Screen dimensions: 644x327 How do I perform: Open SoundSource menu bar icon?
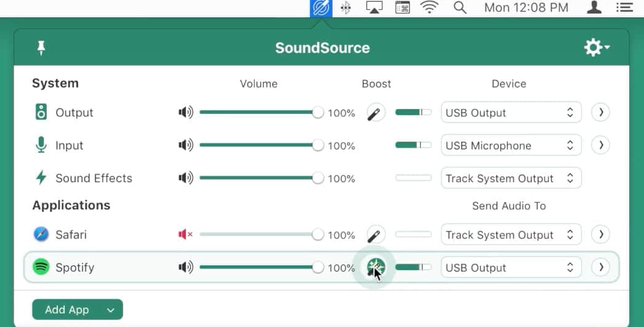[x=320, y=8]
